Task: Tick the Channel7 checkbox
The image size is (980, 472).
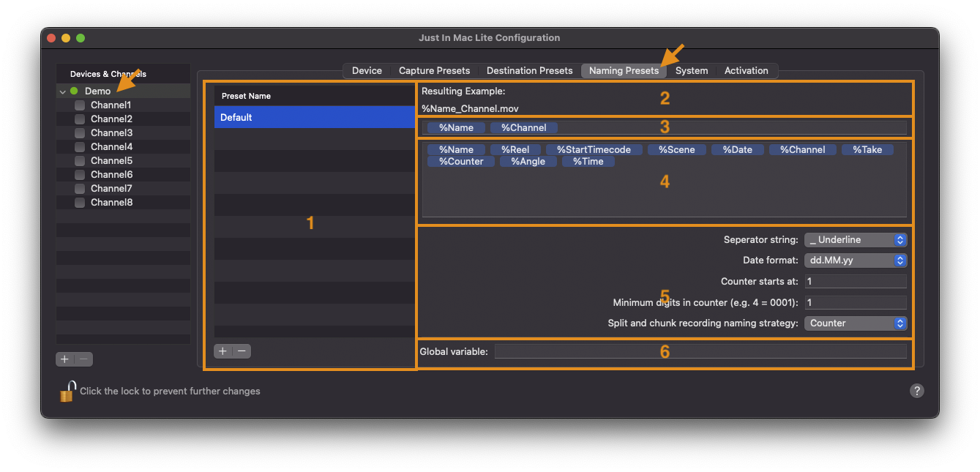Action: tap(80, 189)
